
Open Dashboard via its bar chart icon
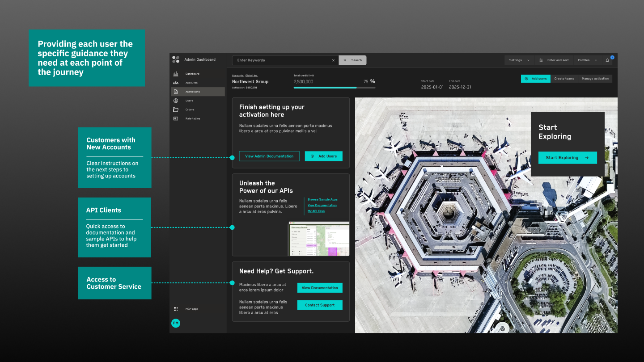[176, 74]
